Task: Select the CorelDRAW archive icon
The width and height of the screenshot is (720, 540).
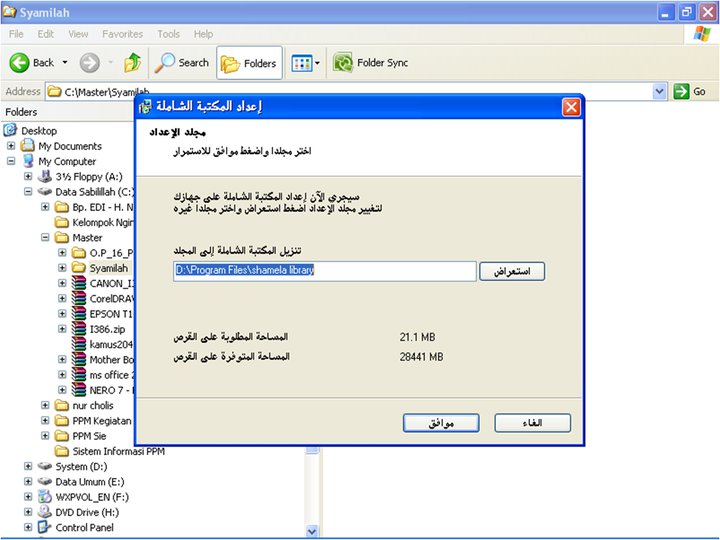Action: 79,298
